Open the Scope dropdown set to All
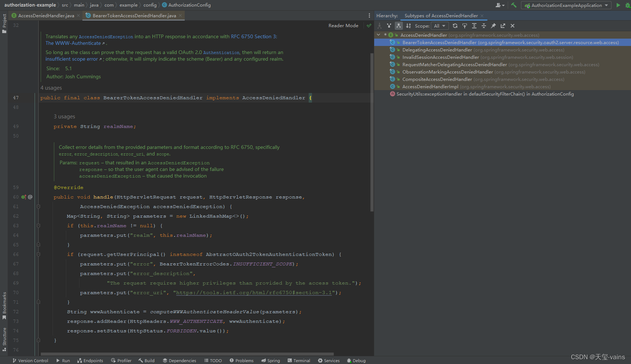The width and height of the screenshot is (631, 364). tap(440, 26)
